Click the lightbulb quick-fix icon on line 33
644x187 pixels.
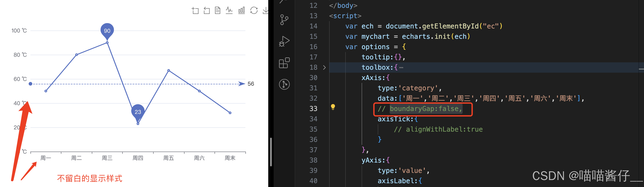tap(333, 107)
